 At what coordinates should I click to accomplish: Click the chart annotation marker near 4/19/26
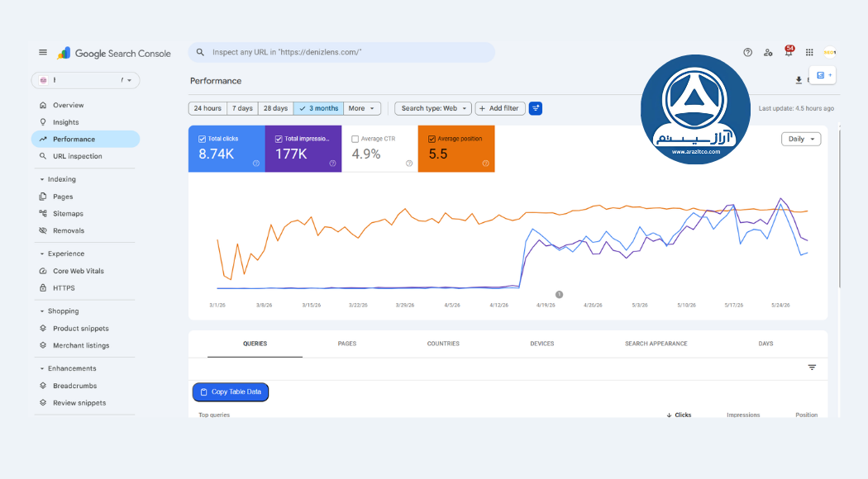(559, 295)
